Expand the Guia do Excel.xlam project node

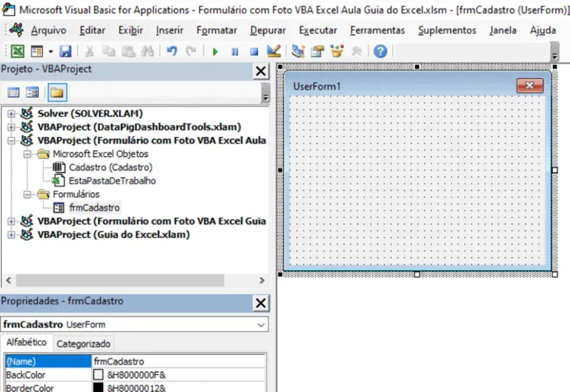pyautogui.click(x=11, y=235)
